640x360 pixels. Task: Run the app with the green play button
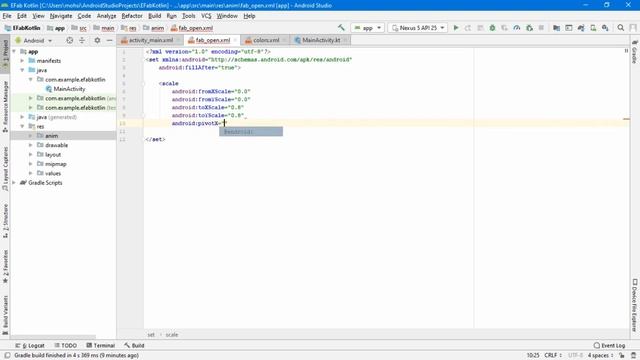point(456,28)
